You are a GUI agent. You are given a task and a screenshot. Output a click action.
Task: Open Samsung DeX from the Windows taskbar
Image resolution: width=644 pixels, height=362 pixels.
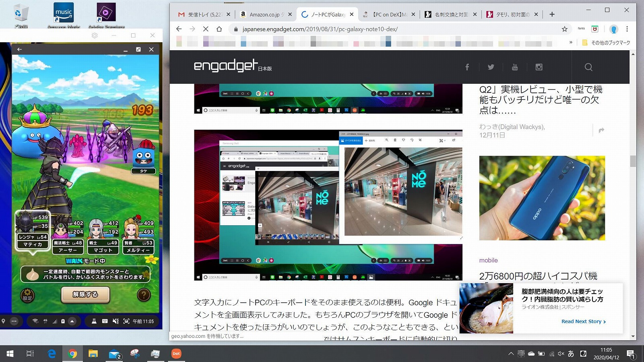(176, 354)
